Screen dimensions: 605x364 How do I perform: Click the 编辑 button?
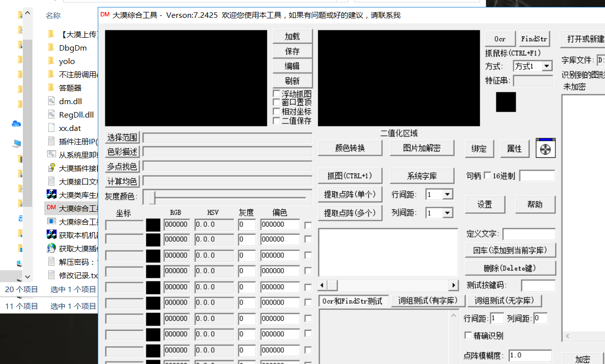(x=293, y=66)
